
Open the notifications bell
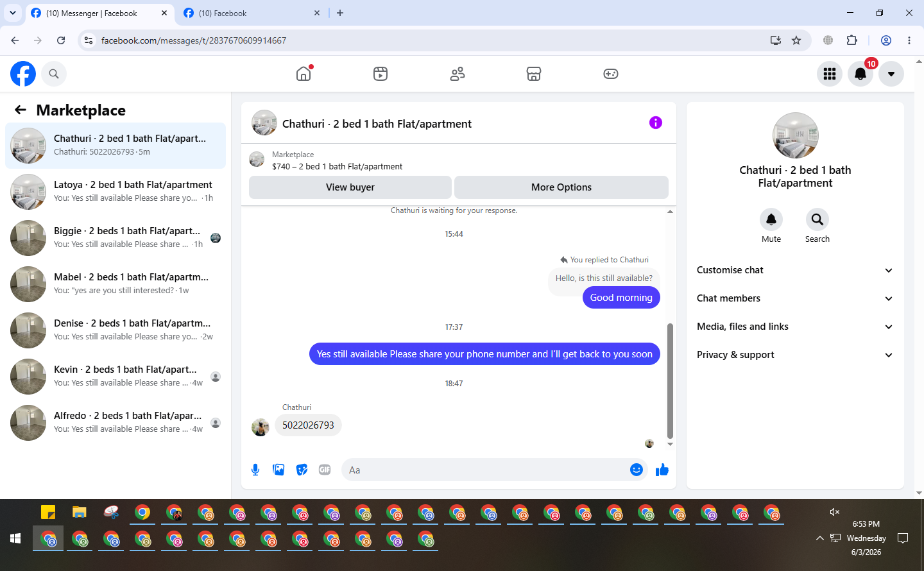[860, 74]
